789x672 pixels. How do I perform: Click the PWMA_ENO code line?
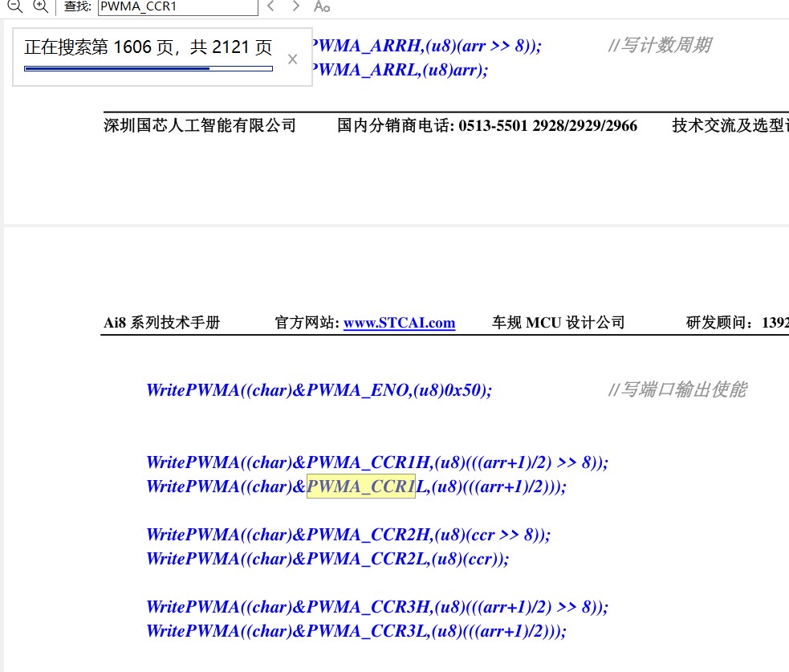pos(319,390)
